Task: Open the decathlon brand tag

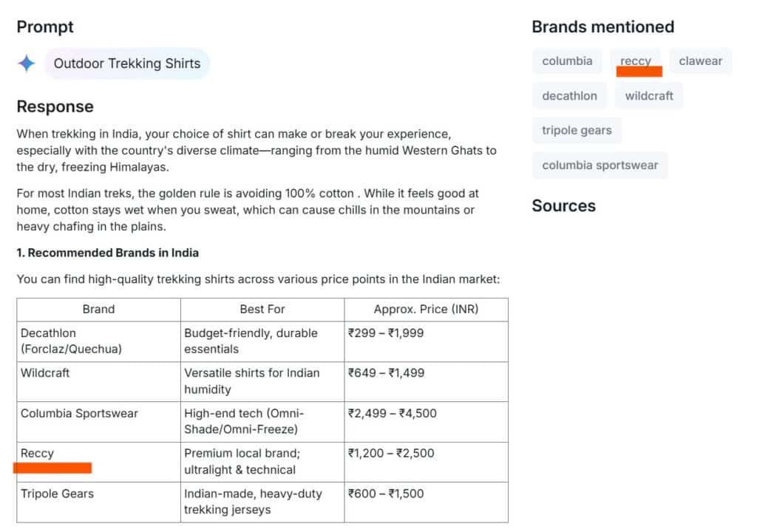Action: click(x=569, y=95)
